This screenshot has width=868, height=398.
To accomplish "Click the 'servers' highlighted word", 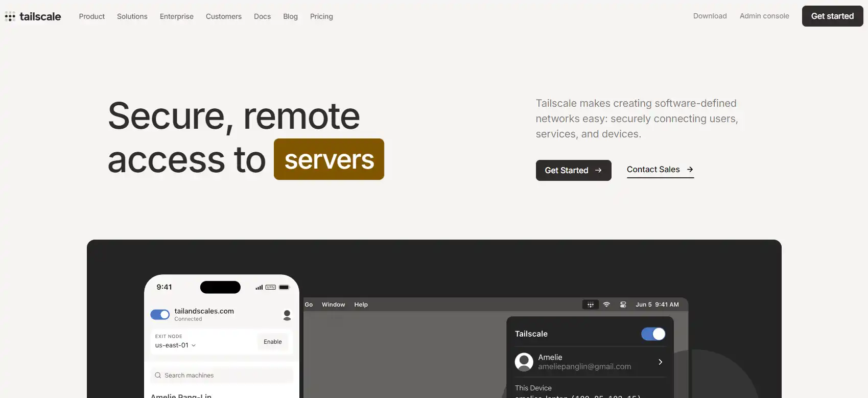I will 329,159.
